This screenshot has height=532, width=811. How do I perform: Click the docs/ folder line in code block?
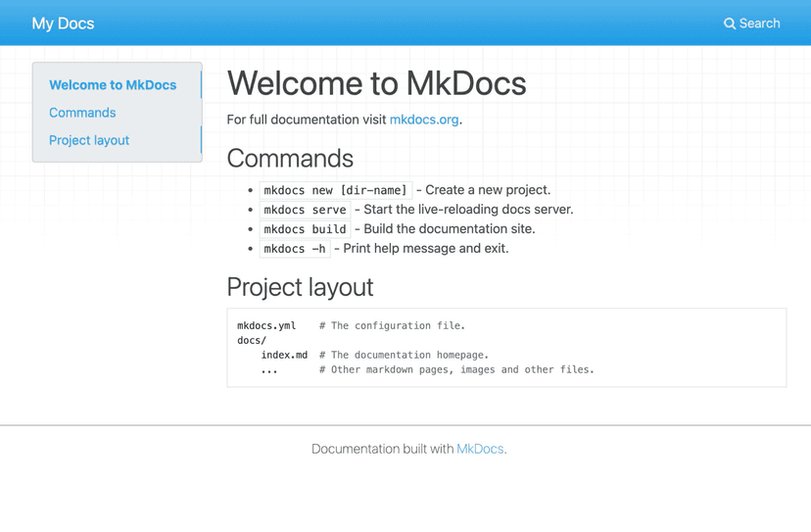tap(252, 340)
